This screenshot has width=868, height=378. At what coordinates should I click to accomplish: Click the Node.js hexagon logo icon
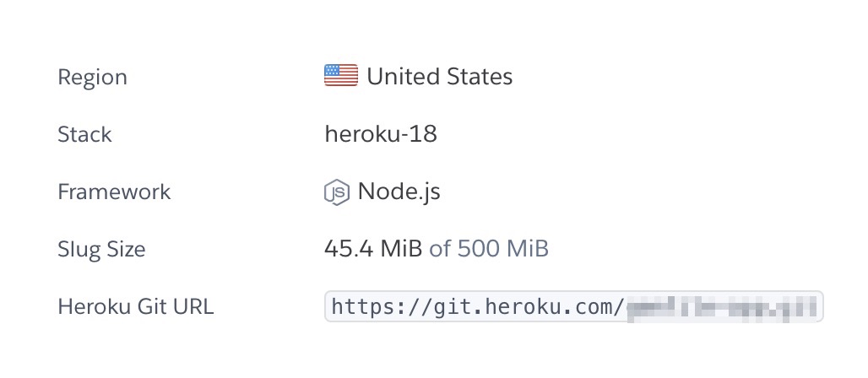click(336, 192)
